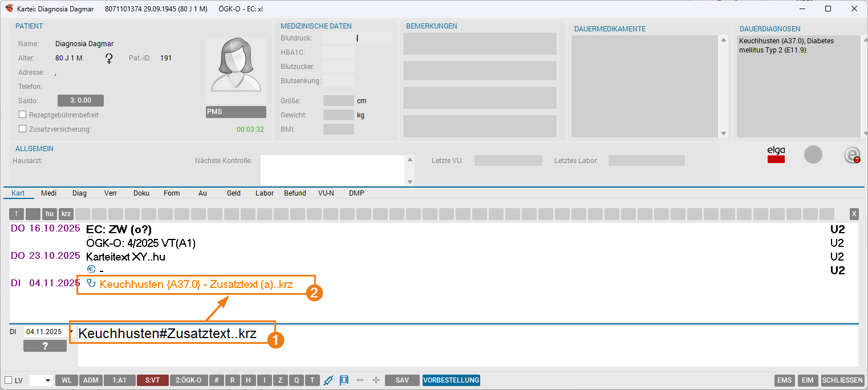Click the stethoscope icon beside Keuchhusten entry

(x=91, y=283)
